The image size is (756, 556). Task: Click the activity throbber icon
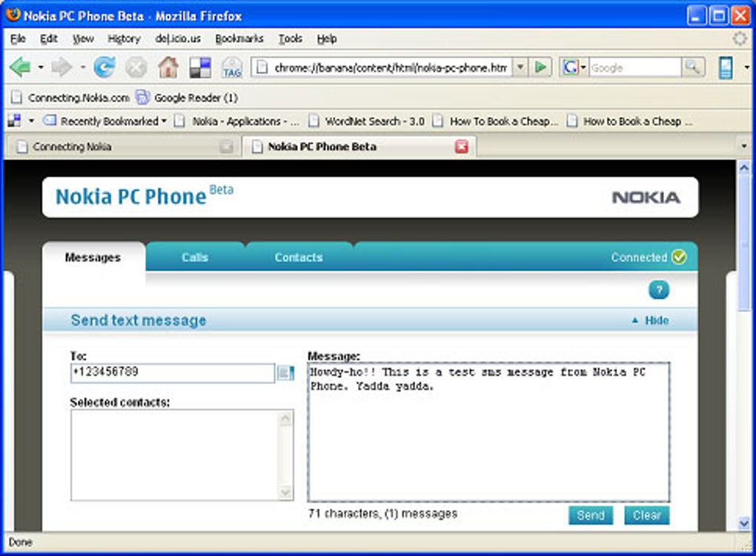tap(739, 39)
